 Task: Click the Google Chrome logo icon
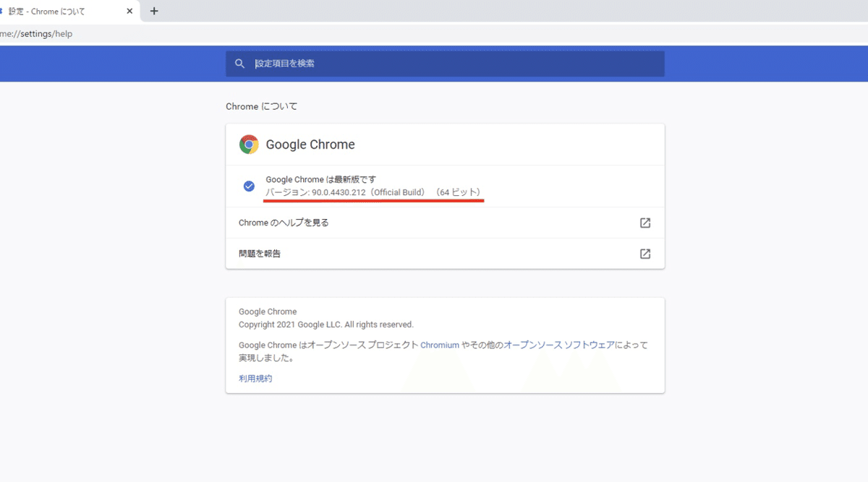(x=249, y=145)
